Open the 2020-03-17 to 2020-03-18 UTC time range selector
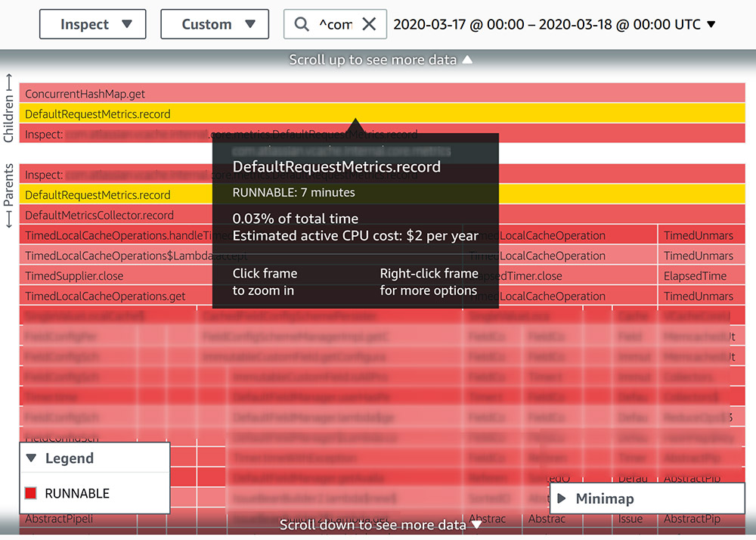This screenshot has width=756, height=540. (x=554, y=24)
